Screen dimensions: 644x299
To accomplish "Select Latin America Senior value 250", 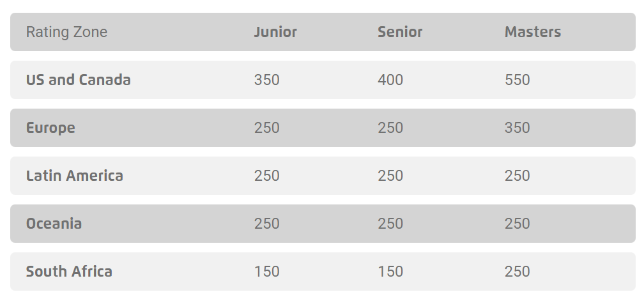I will 390,176.
